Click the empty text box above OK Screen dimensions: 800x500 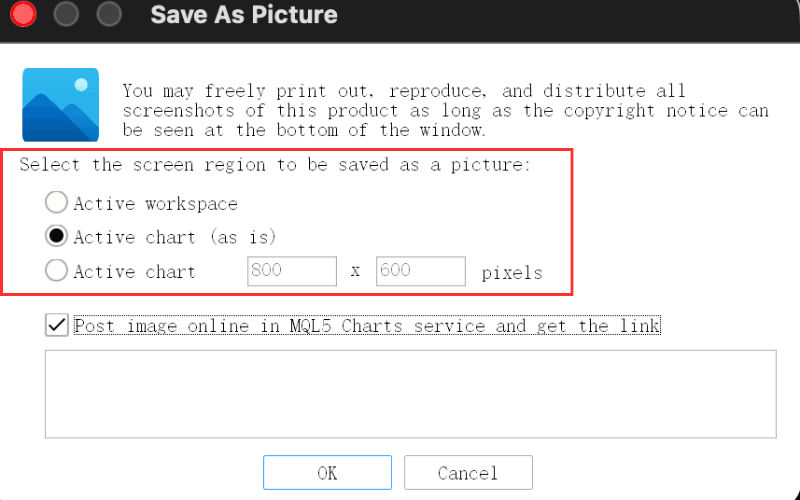[x=411, y=394]
